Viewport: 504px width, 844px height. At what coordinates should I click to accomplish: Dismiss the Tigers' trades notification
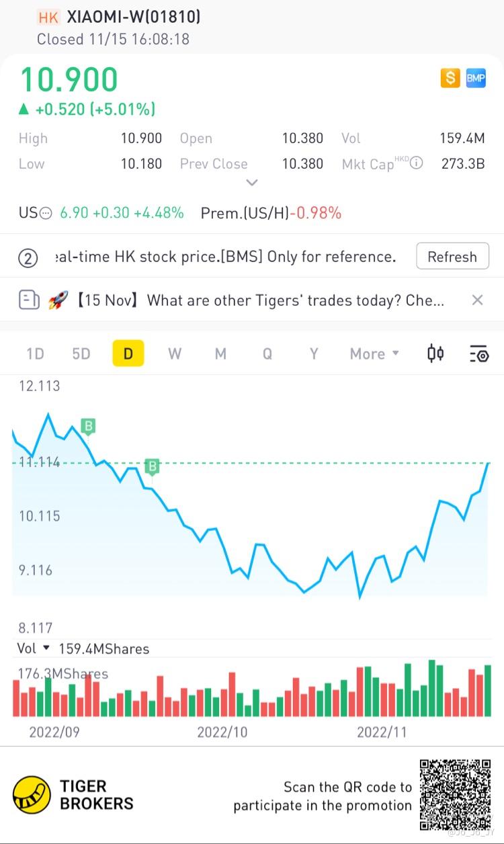click(x=477, y=300)
